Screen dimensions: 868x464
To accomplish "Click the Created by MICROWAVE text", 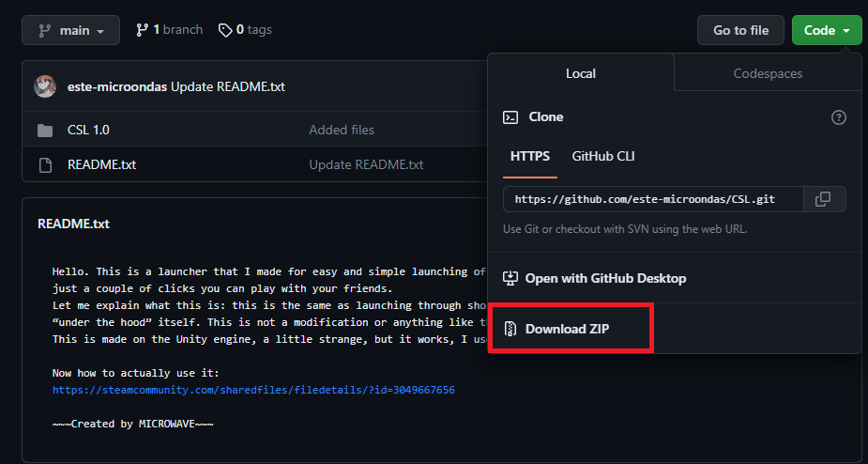I will (x=133, y=425).
